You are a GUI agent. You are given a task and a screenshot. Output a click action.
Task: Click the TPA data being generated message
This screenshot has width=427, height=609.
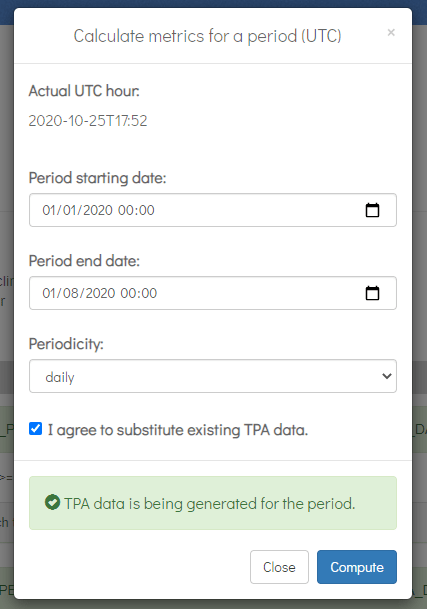pos(210,504)
